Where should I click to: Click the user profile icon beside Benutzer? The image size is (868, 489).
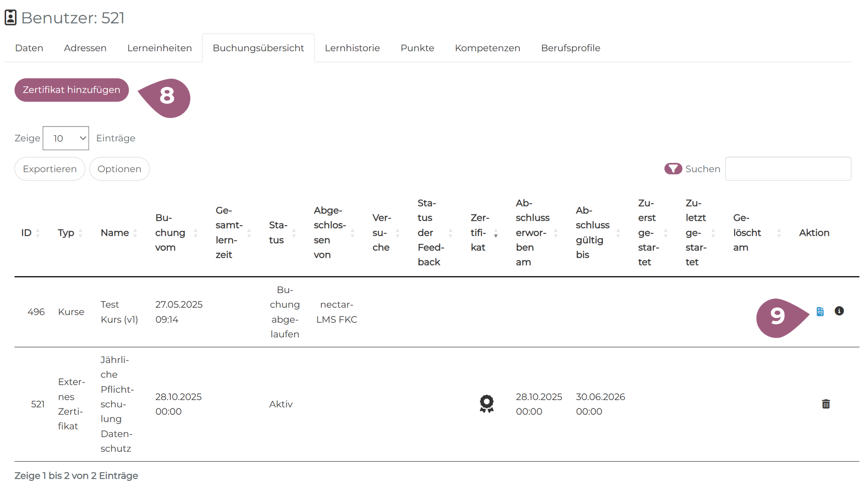click(x=10, y=18)
